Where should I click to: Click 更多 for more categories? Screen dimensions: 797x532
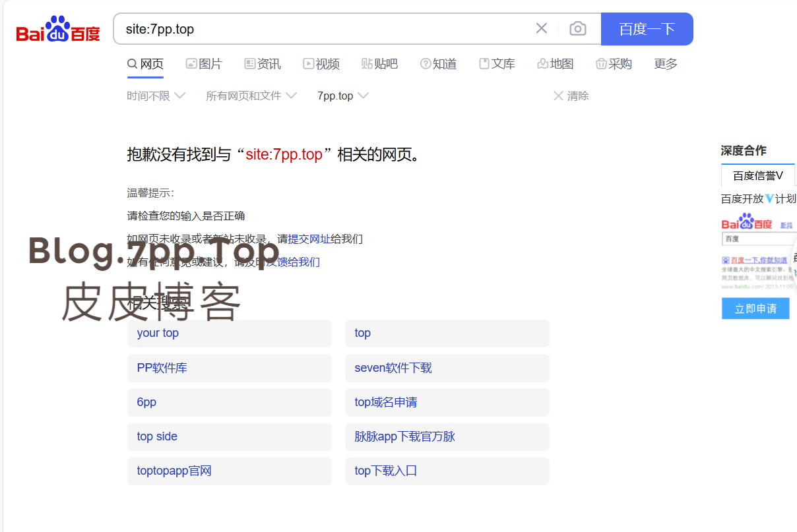point(666,64)
